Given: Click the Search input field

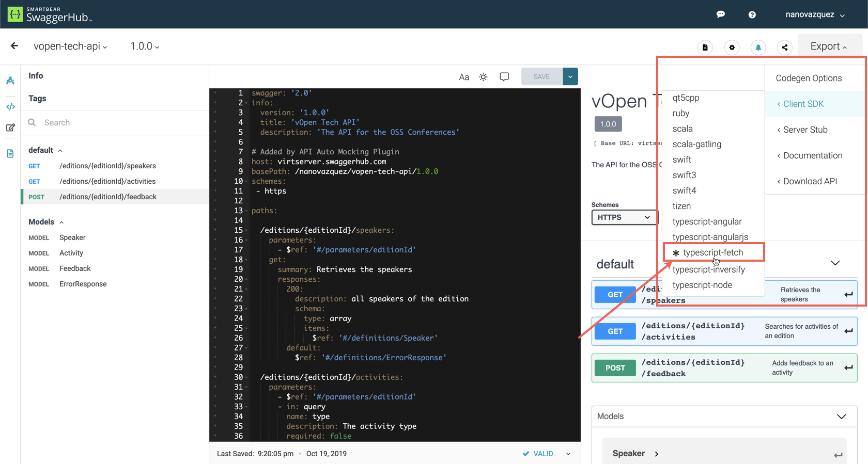Looking at the screenshot, I should click(115, 122).
